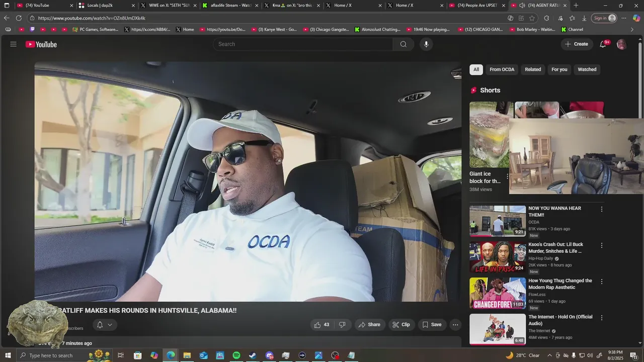Open Microsoft Store from the taskbar
Image resolution: width=644 pixels, height=362 pixels.
click(x=137, y=355)
